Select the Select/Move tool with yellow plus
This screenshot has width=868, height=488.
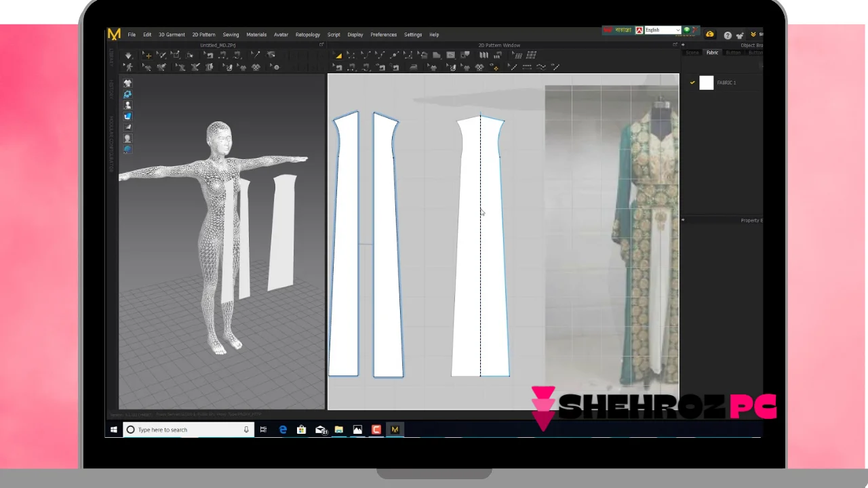pyautogui.click(x=147, y=56)
